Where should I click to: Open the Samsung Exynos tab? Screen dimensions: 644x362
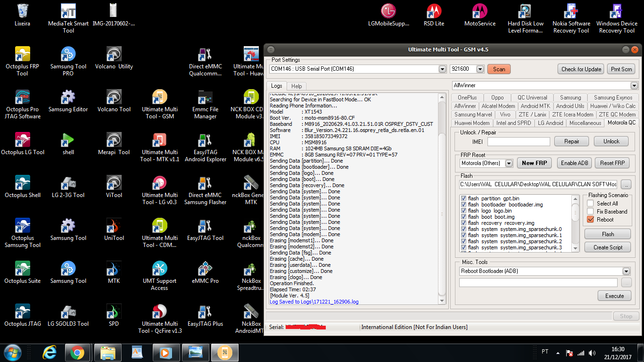(x=613, y=97)
